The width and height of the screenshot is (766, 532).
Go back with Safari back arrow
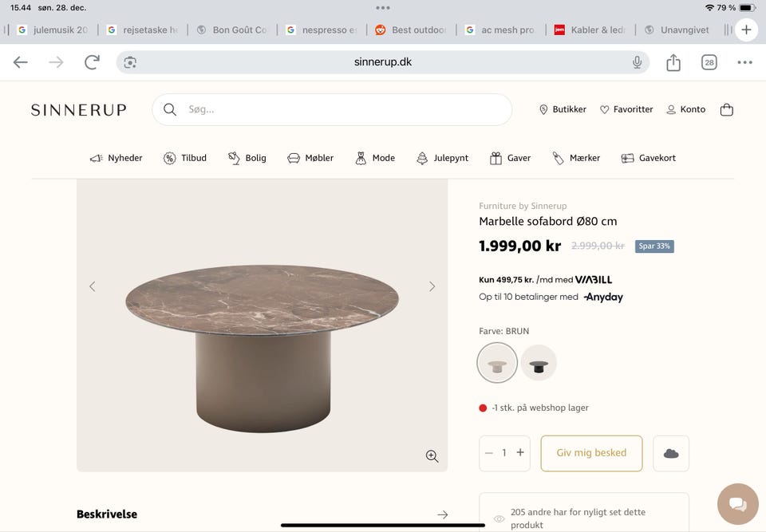[21, 62]
